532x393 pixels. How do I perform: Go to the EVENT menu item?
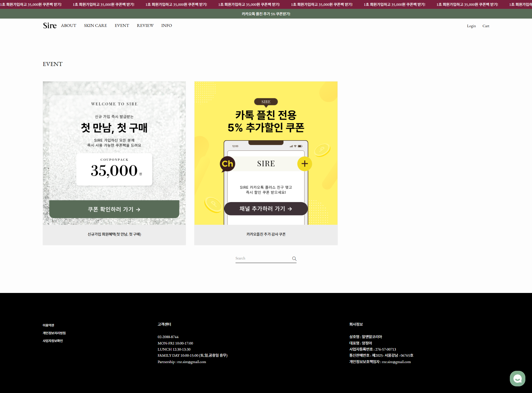(x=122, y=25)
